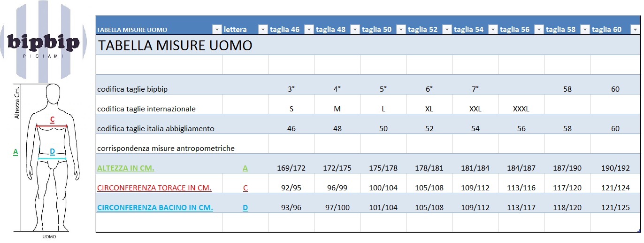This screenshot has width=644, height=243.
Task: Open the taglia 50 column filter
Action: (400, 30)
